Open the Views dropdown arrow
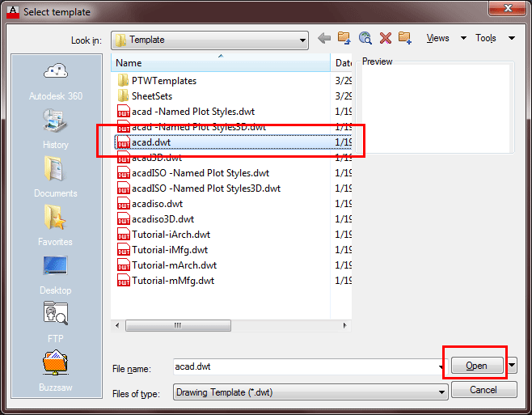The height and width of the screenshot is (415, 532). pyautogui.click(x=463, y=38)
